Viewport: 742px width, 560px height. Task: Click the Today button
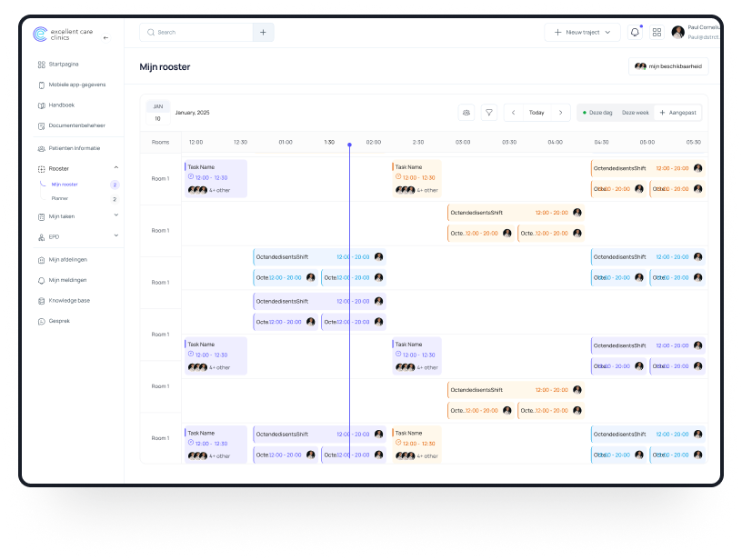(x=536, y=113)
